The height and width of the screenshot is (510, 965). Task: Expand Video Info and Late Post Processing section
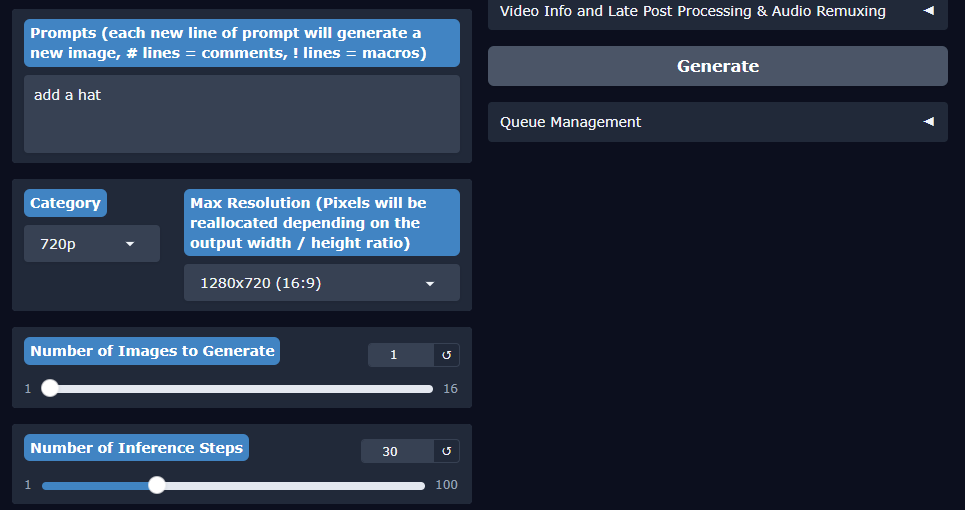click(692, 12)
